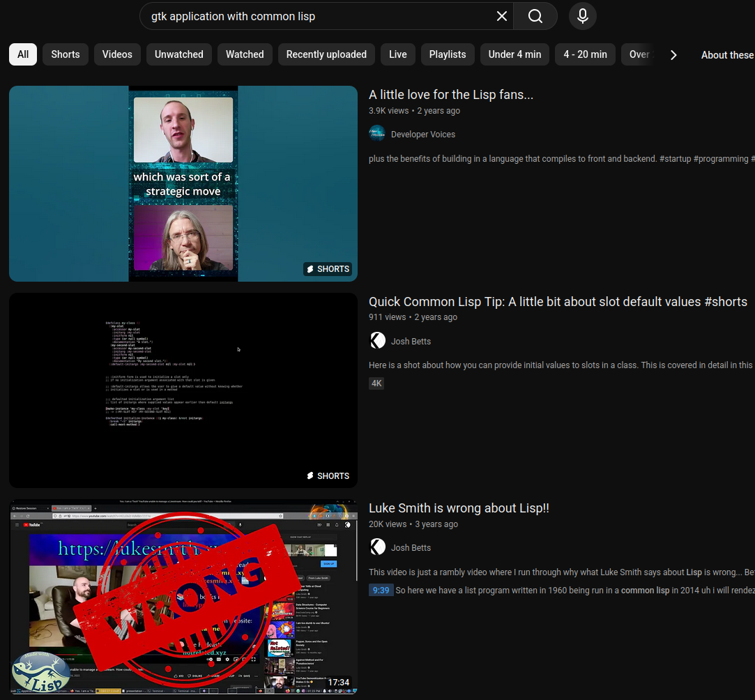Click the '20K views • 3 years ago' text
The width and height of the screenshot is (755, 700).
[x=413, y=524]
